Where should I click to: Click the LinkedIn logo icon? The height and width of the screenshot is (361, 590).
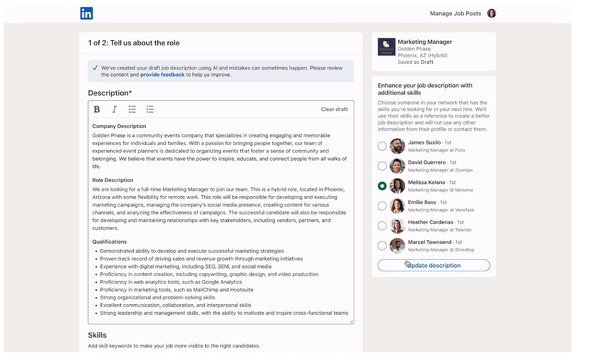pyautogui.click(x=86, y=14)
